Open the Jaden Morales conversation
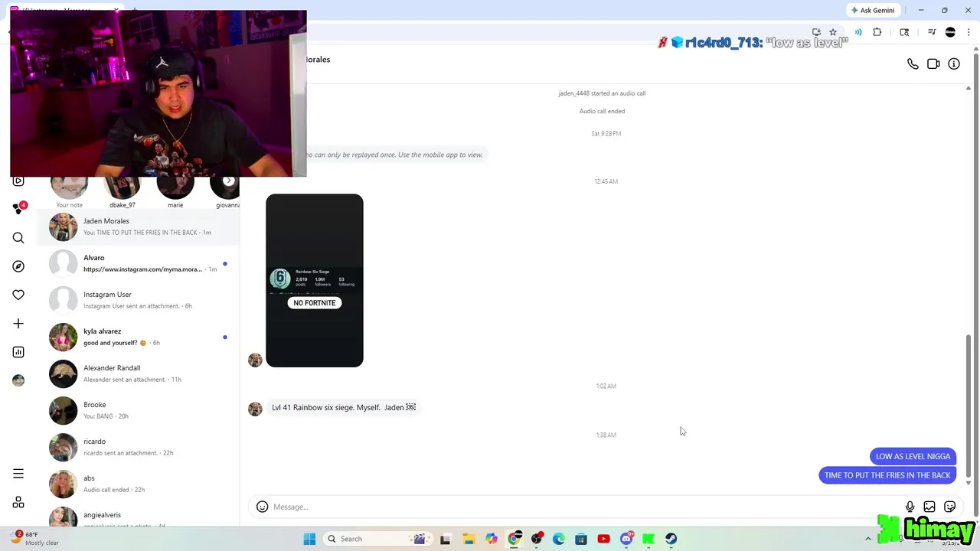This screenshot has height=551, width=980. tap(139, 227)
